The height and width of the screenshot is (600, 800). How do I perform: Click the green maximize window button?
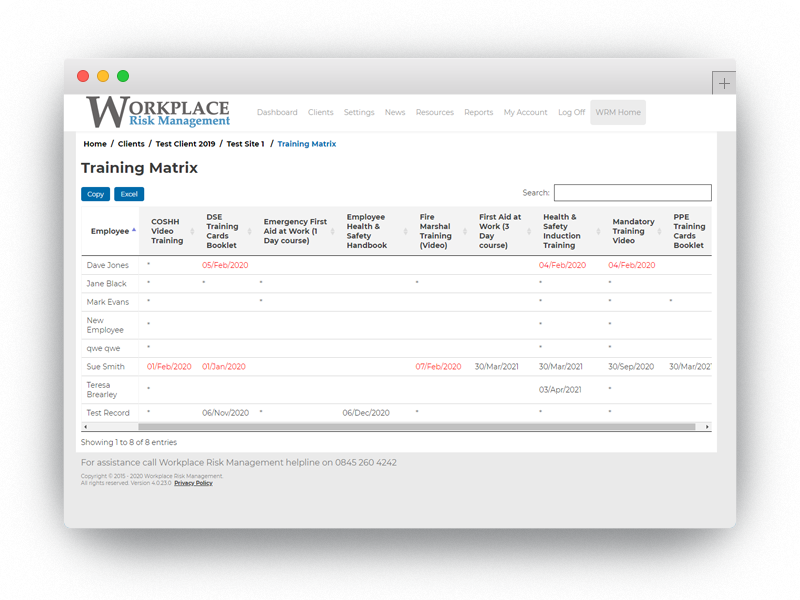click(x=123, y=76)
